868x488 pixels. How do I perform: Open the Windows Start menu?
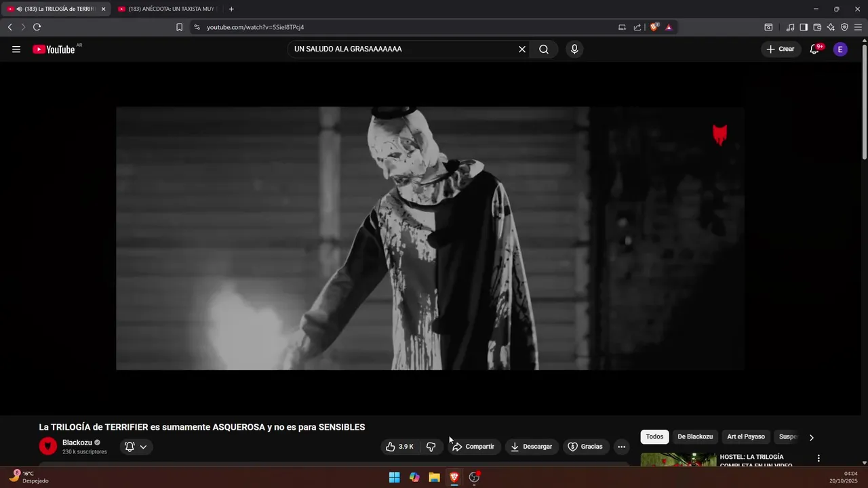point(394,477)
